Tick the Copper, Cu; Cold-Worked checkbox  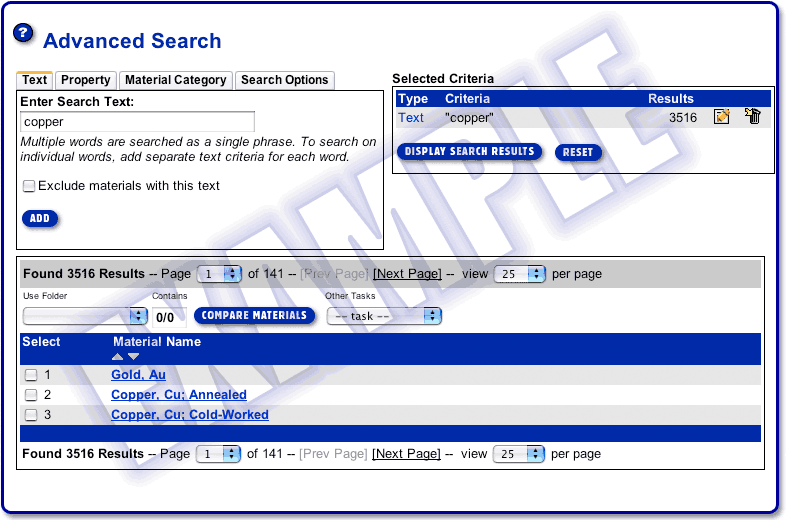click(31, 415)
